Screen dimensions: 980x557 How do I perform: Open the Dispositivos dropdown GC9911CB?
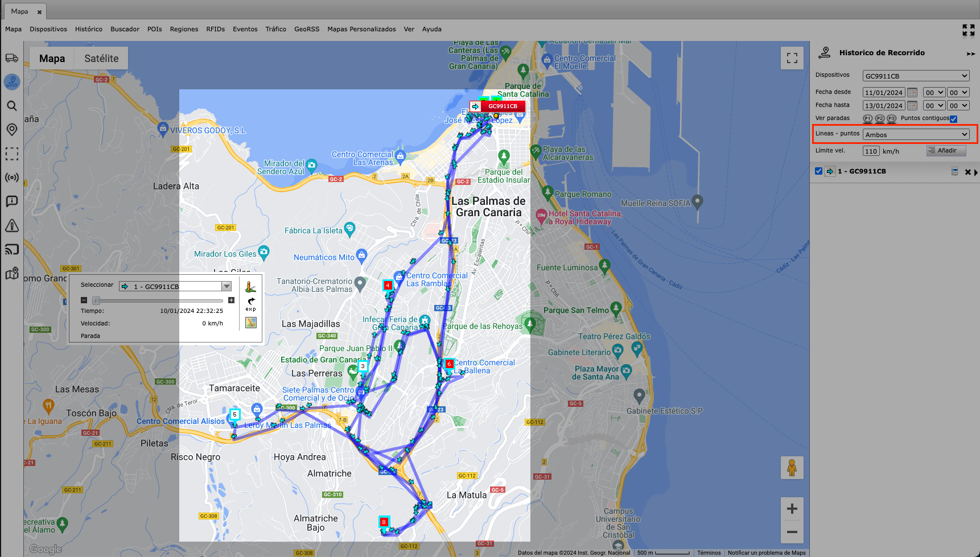coord(916,76)
